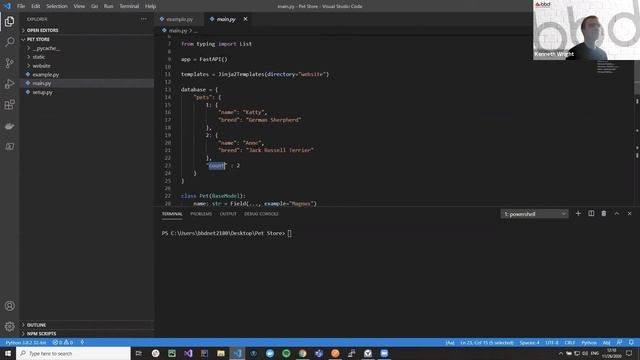Open File Explorer on the taskbar

click(x=221, y=353)
